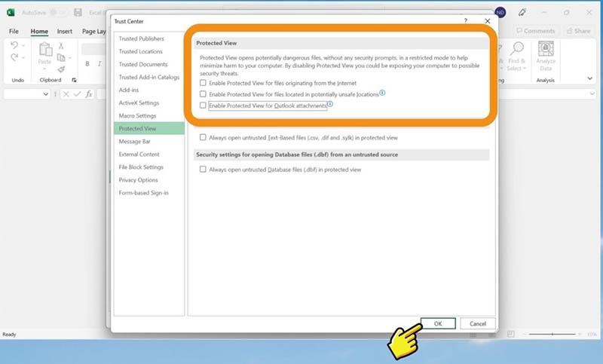
Task: Click the Comments button in Excel
Action: coord(536,31)
